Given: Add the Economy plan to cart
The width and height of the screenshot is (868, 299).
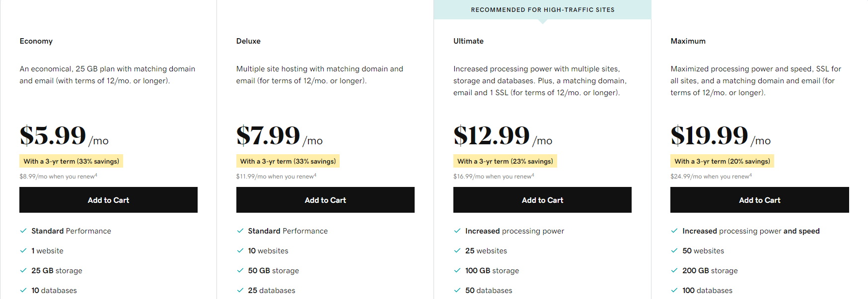Looking at the screenshot, I should coord(108,200).
